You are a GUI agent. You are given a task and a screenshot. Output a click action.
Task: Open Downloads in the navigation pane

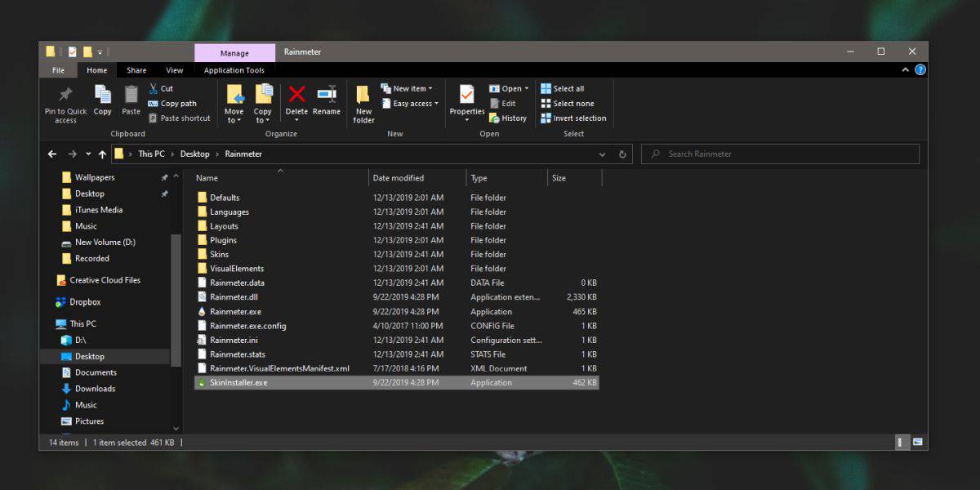tap(95, 389)
